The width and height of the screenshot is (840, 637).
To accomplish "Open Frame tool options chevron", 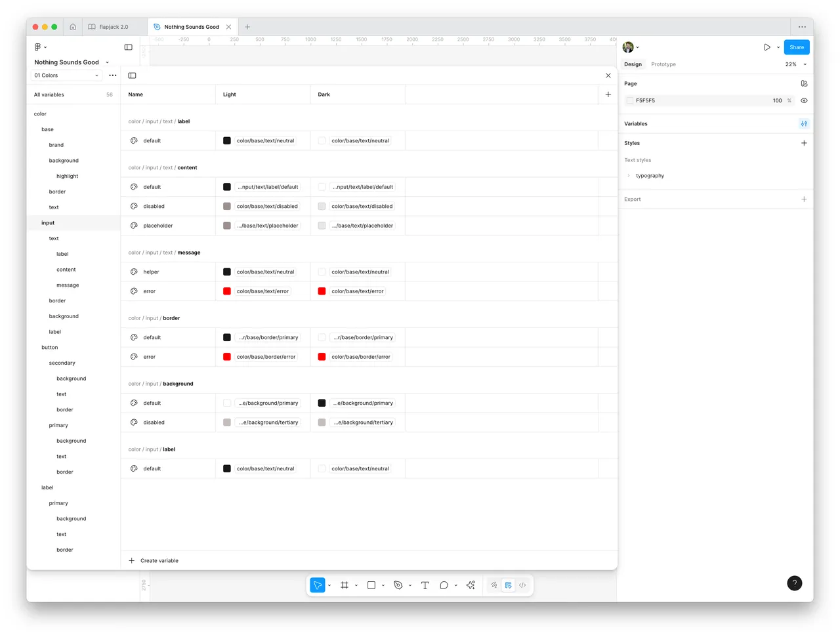I will (356, 585).
